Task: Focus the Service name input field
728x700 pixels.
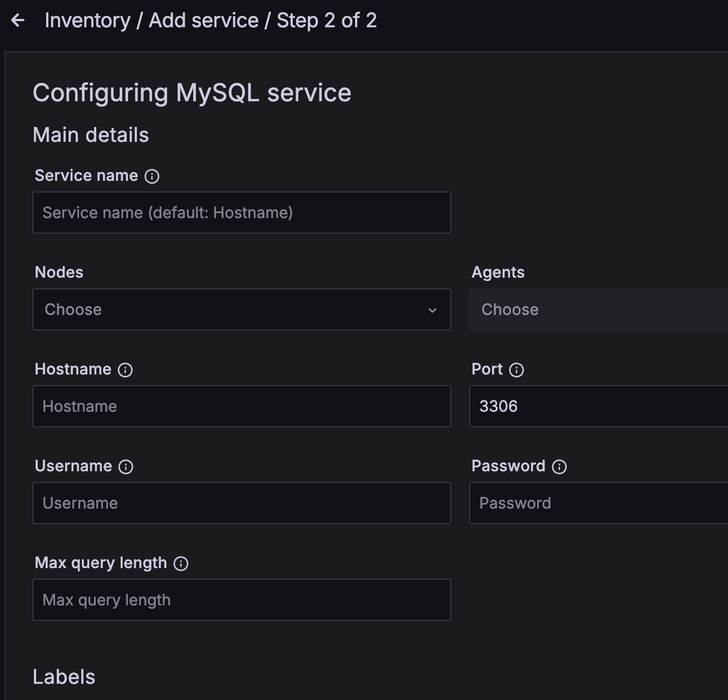Action: (x=242, y=213)
